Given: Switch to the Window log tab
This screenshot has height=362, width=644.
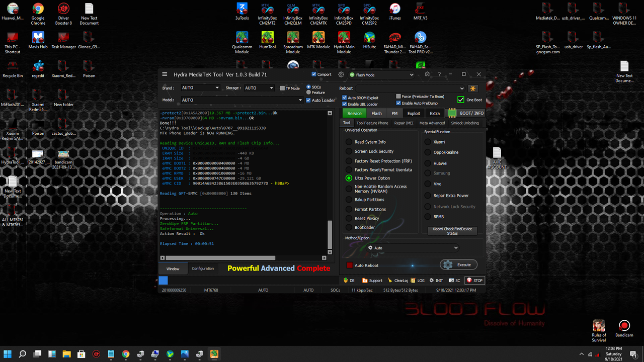Looking at the screenshot, I should click(173, 268).
